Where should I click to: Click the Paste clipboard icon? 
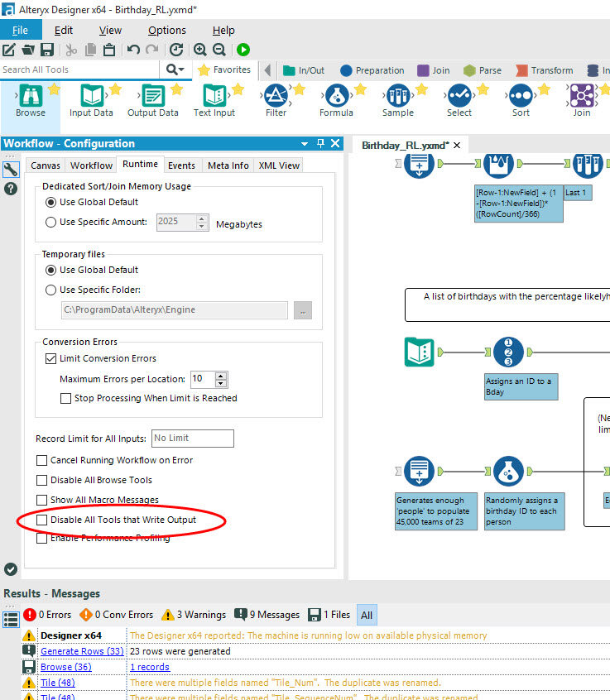109,50
